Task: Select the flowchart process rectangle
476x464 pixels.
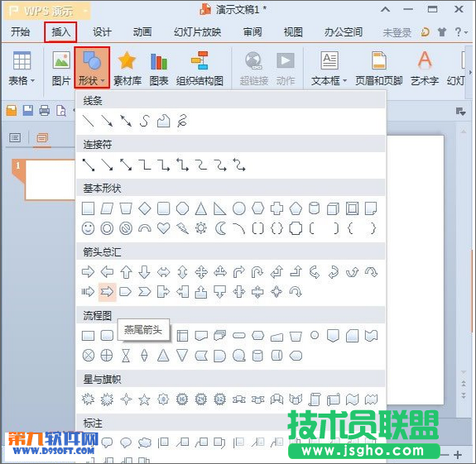Action: (88, 336)
